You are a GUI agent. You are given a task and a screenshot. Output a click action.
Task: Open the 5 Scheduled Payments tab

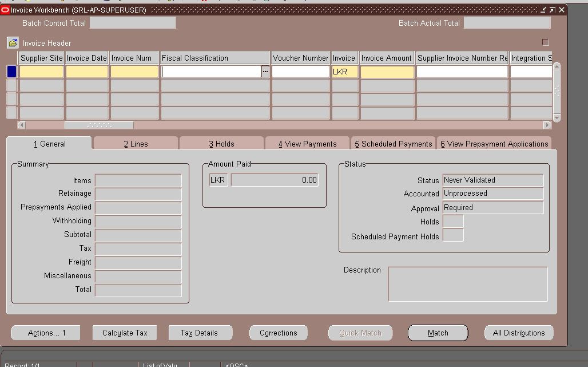pyautogui.click(x=394, y=144)
